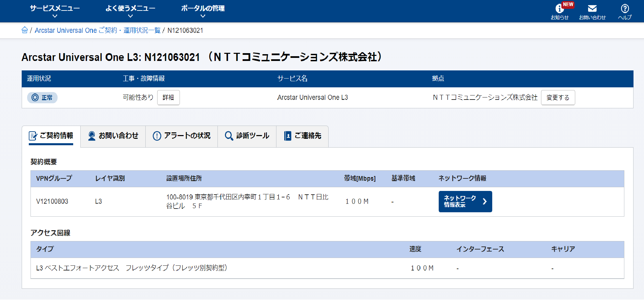Click the レイヤ識別 column header
644x304 pixels.
(110, 178)
